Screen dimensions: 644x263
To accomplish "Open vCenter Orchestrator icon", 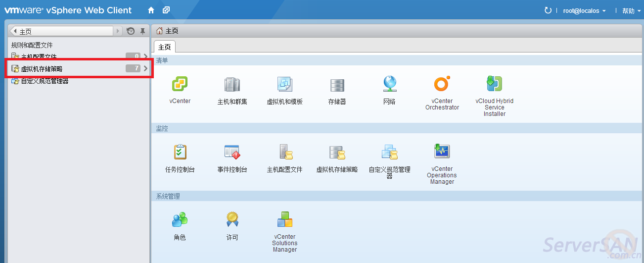I will [x=442, y=84].
